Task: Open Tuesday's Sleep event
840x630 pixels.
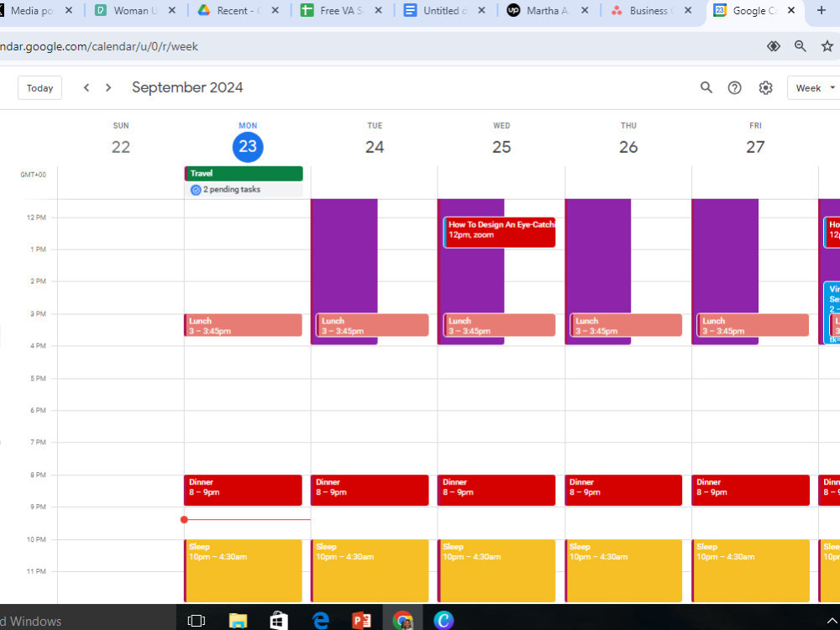Action: [x=370, y=570]
